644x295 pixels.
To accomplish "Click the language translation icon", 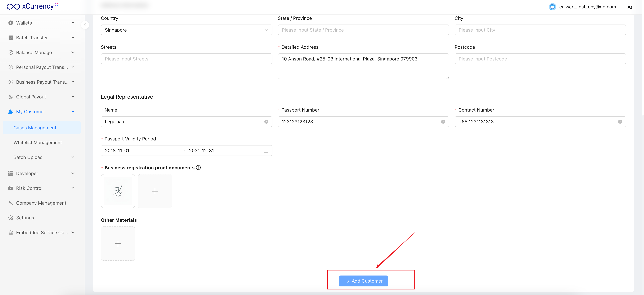I will (x=630, y=7).
